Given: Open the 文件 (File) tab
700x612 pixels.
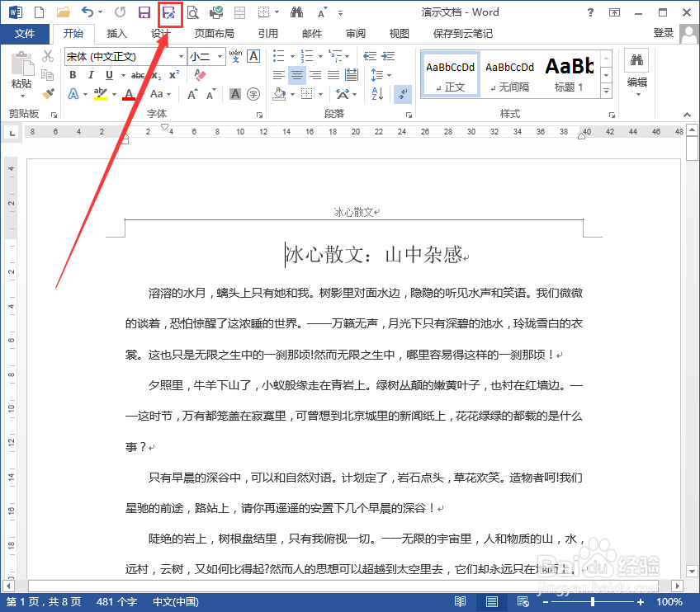Looking at the screenshot, I should [x=25, y=34].
